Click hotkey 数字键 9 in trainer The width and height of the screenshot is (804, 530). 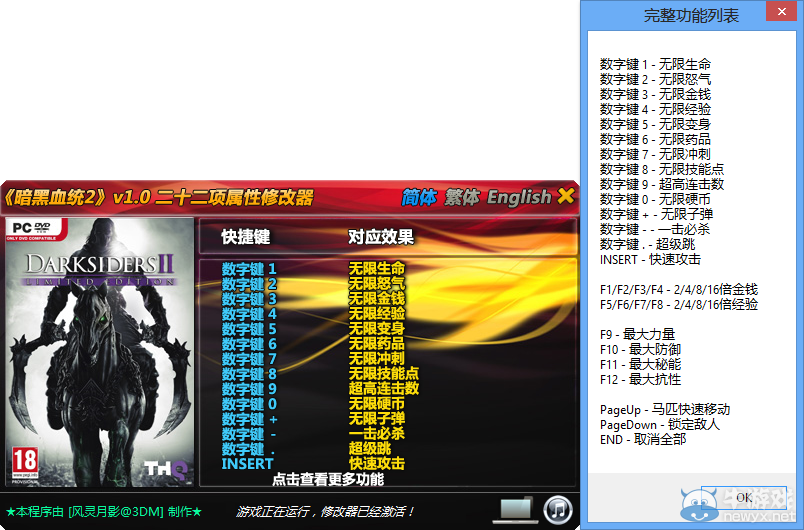pyautogui.click(x=249, y=388)
